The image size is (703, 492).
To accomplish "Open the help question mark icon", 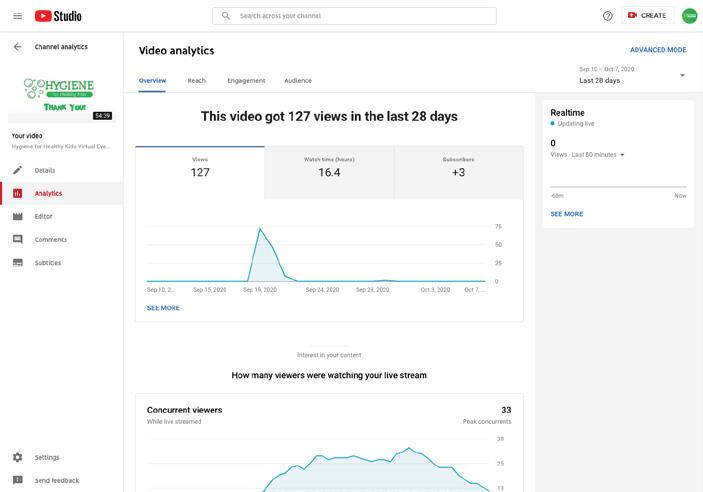I will click(x=608, y=16).
